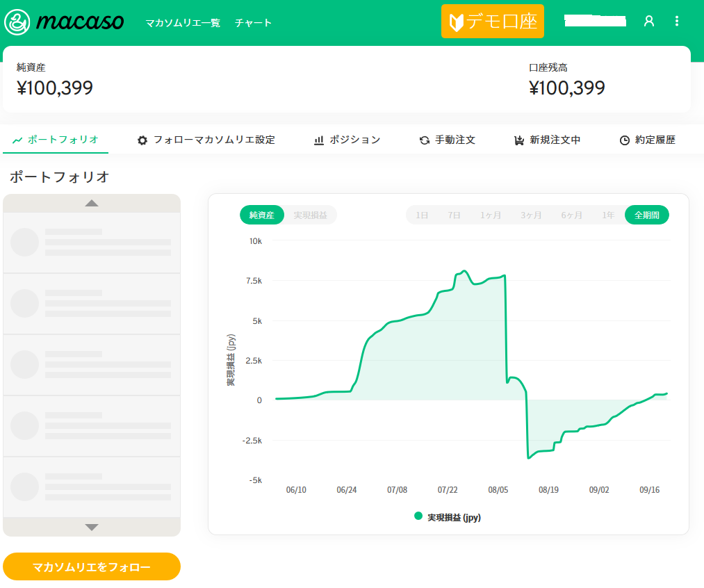This screenshot has width=704, height=588.
Task: Select the first placeholder portfolio card
Action: 92,243
